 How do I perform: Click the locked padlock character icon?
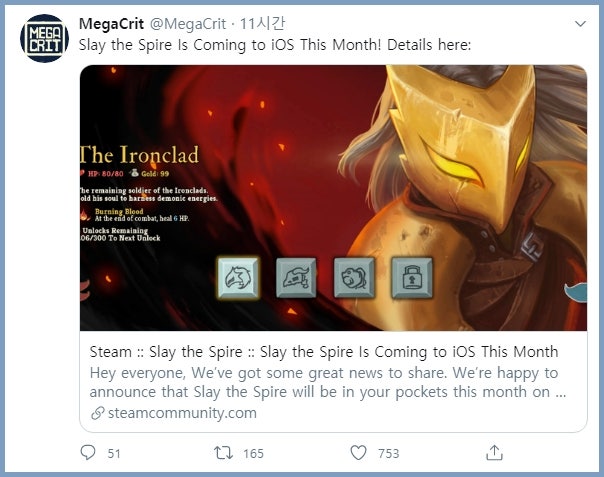411,278
